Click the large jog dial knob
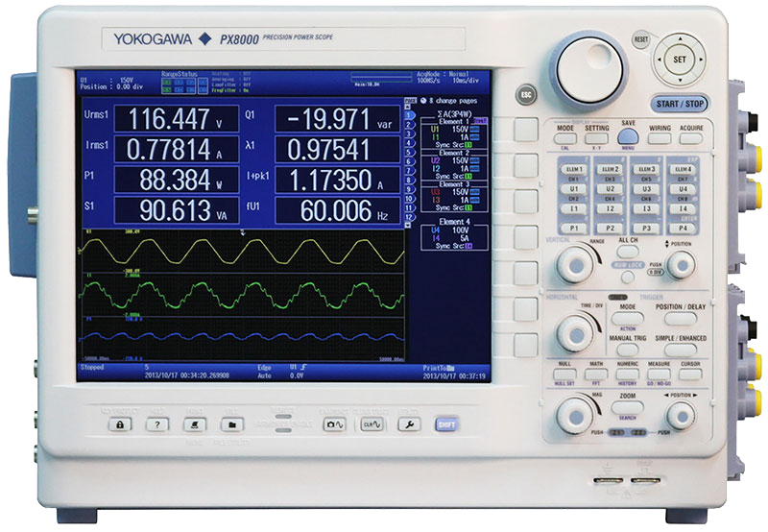Screen dimensions: 768x532 point(588,64)
